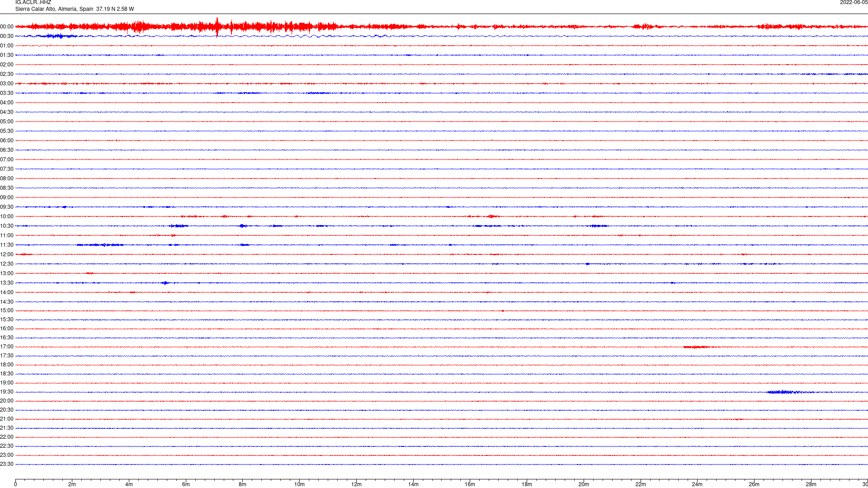Click the 16m tick on time axis
This screenshot has height=488, width=868.
[x=470, y=484]
